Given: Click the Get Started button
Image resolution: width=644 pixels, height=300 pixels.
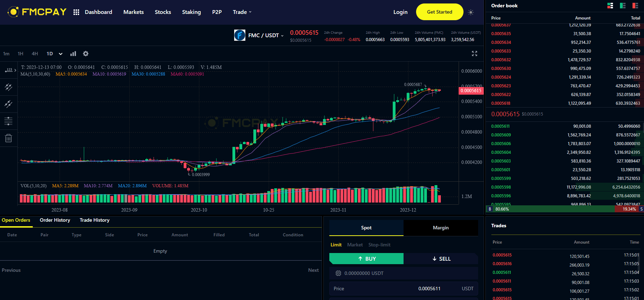Looking at the screenshot, I should (440, 12).
